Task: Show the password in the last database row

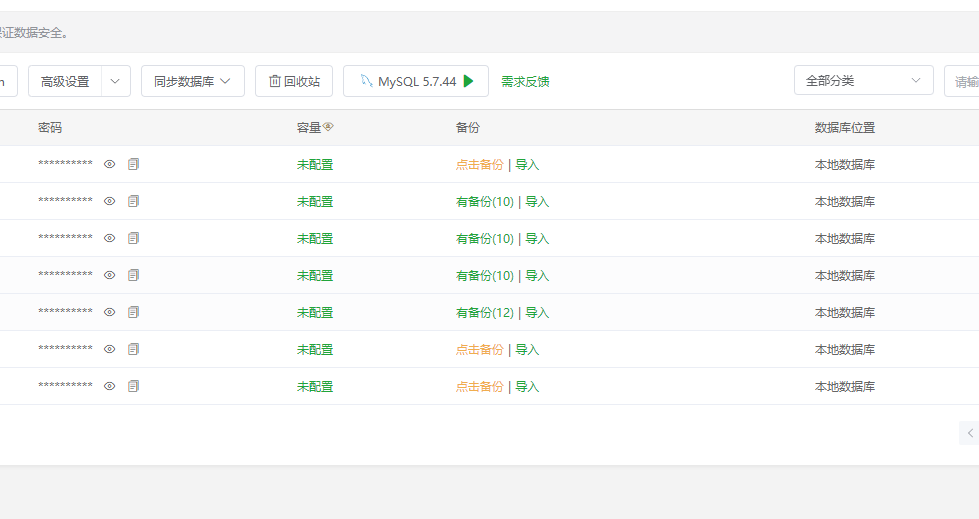Action: [109, 386]
